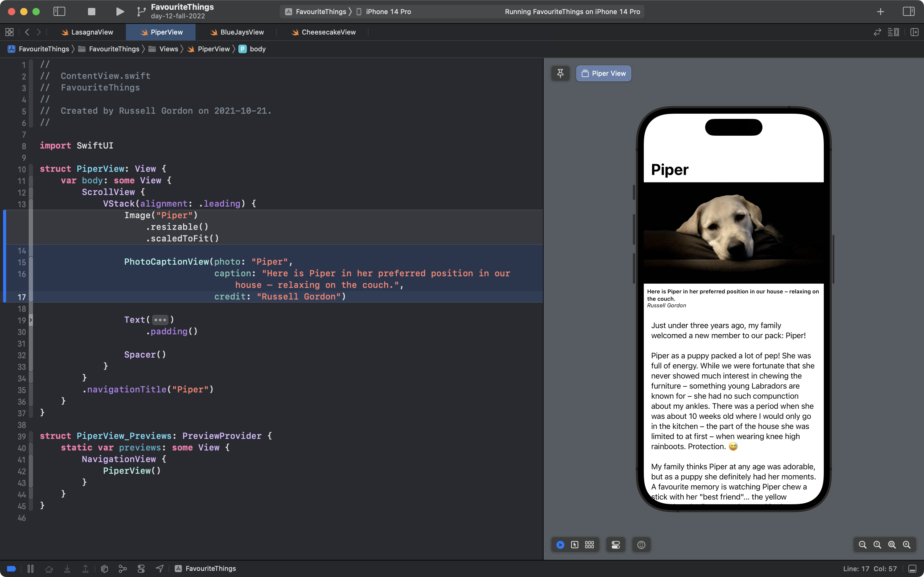
Task: Open the Views breadcrumb folder menu
Action: (168, 49)
